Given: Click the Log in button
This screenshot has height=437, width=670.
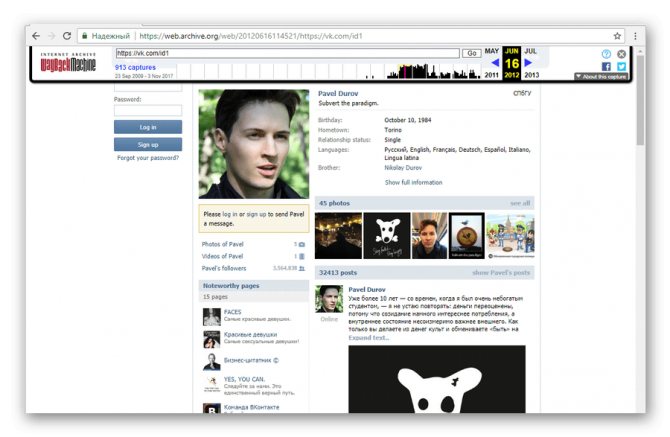Looking at the screenshot, I should 148,127.
